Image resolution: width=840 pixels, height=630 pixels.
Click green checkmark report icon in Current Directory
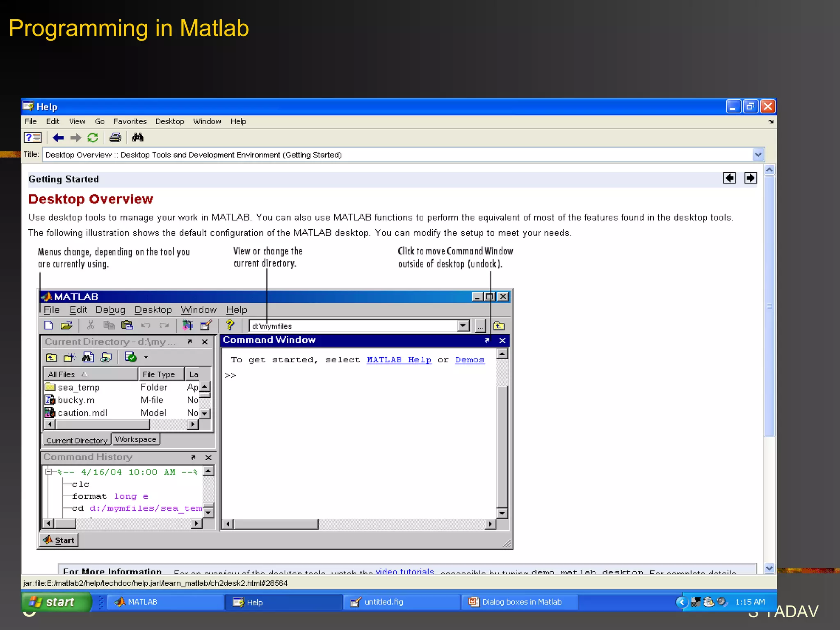[x=130, y=357]
